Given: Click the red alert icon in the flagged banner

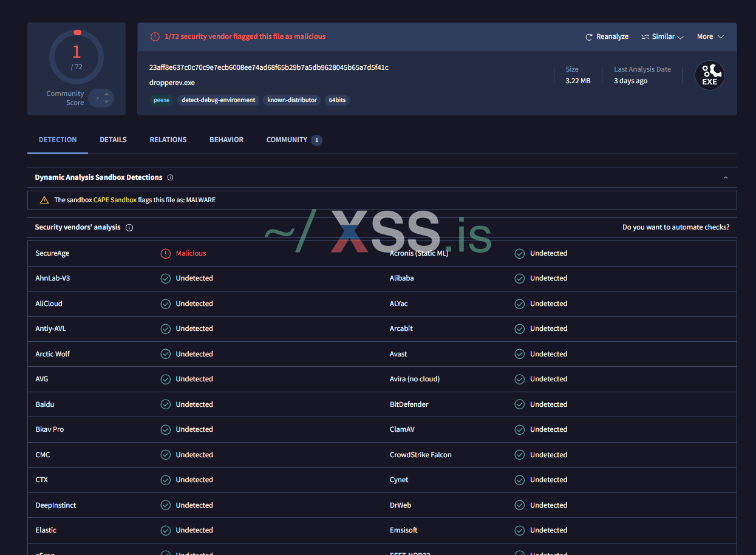Looking at the screenshot, I should pos(155,37).
